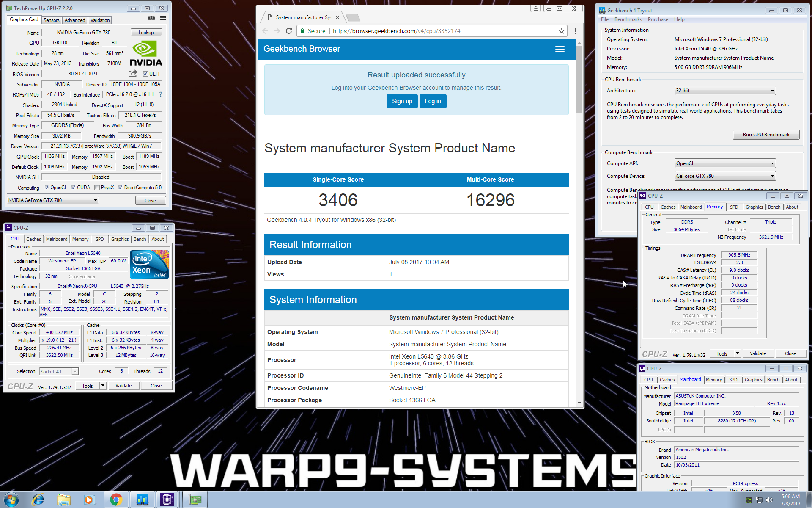The width and height of the screenshot is (812, 508).
Task: Open the GPU selection dropdown in GPU-Z
Action: point(53,200)
